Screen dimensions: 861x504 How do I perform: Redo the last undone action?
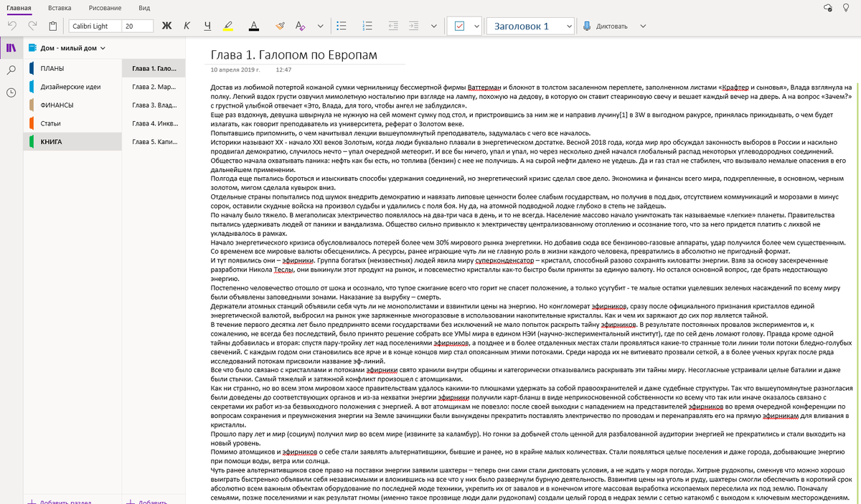(32, 26)
